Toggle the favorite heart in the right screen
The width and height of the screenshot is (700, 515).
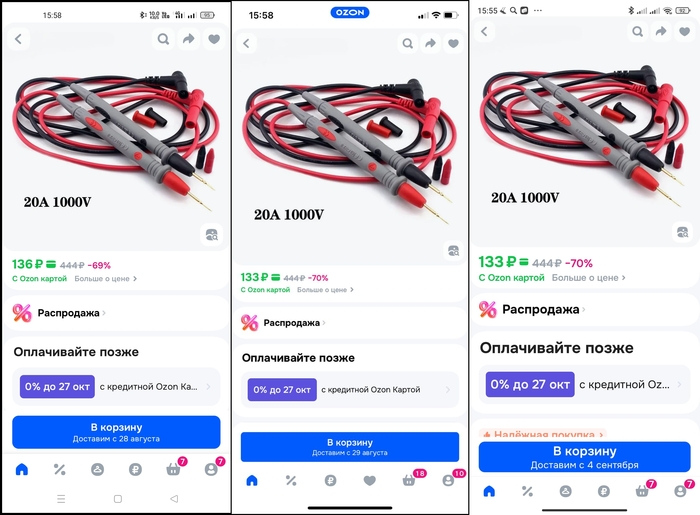(x=684, y=31)
